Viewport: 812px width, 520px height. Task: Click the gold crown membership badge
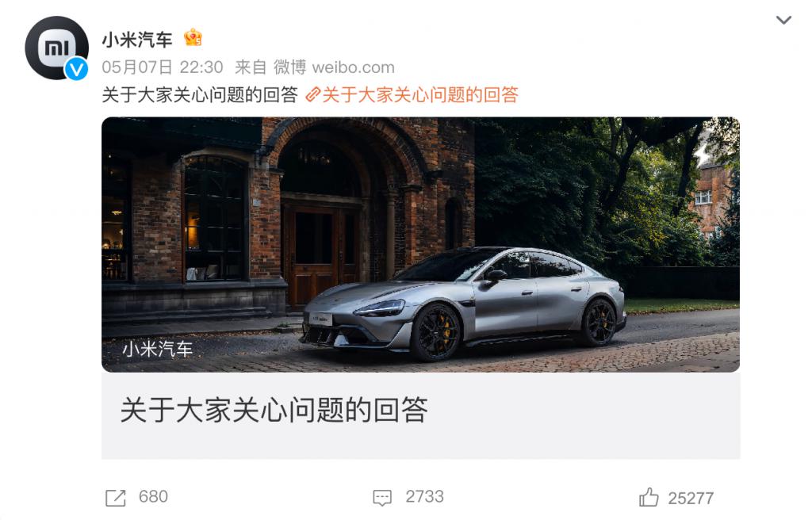(193, 37)
